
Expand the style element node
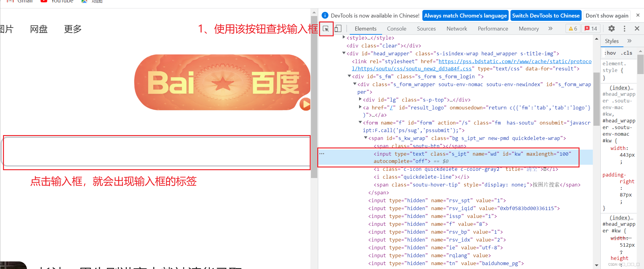point(344,37)
